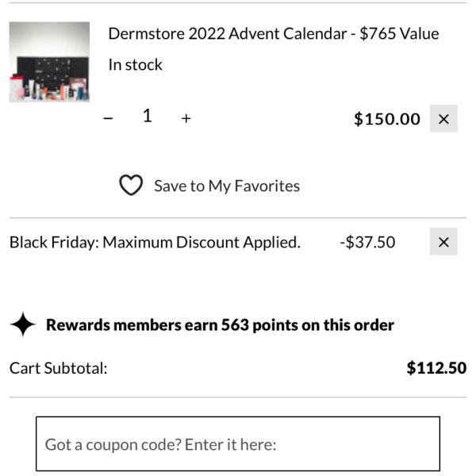476x476 pixels.
Task: Decrease quantity with the minus button
Action: 108,118
